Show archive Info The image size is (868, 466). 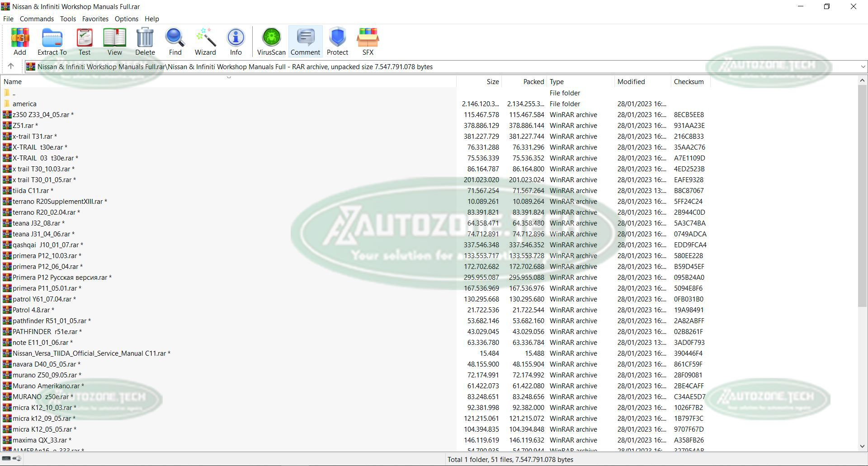coord(236,42)
